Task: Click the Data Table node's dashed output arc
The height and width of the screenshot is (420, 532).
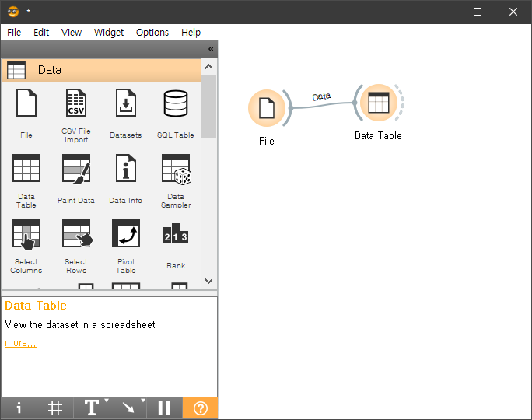Action: point(401,103)
